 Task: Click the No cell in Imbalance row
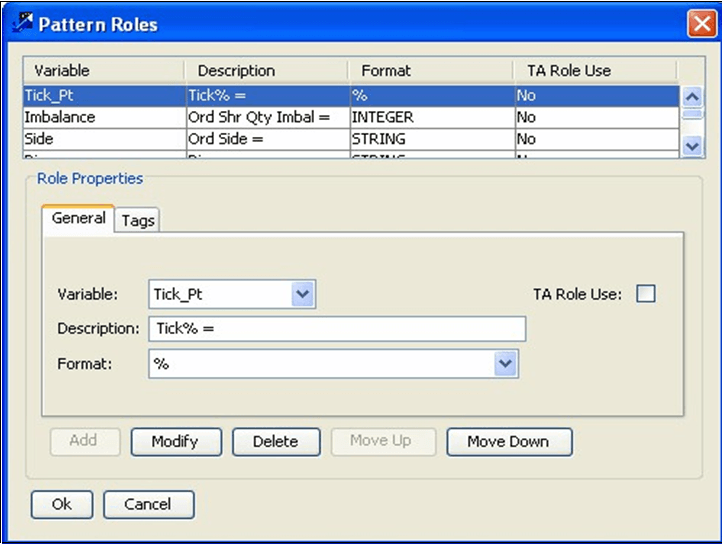[597, 117]
